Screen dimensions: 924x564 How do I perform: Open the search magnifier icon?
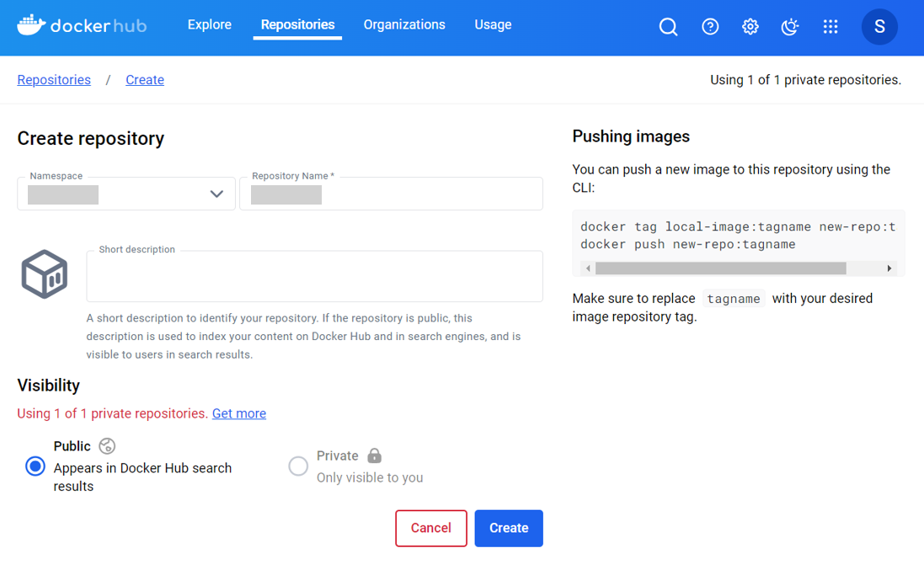(x=668, y=26)
